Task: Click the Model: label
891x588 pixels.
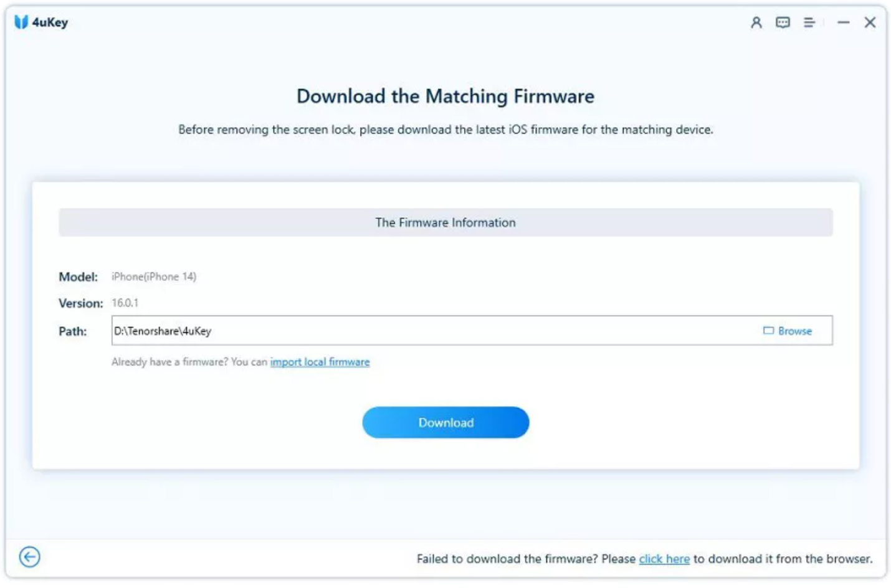Action: click(79, 277)
